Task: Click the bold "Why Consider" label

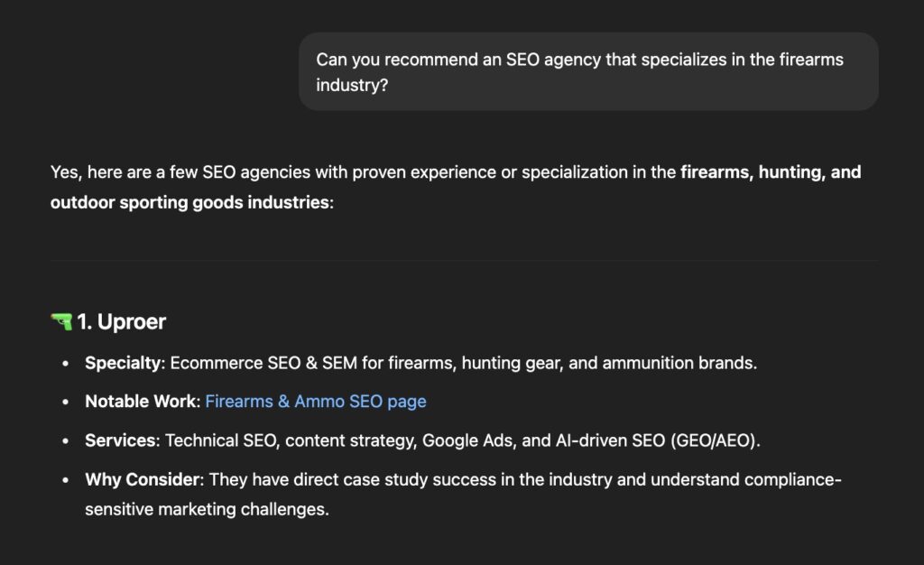Action: tap(142, 479)
